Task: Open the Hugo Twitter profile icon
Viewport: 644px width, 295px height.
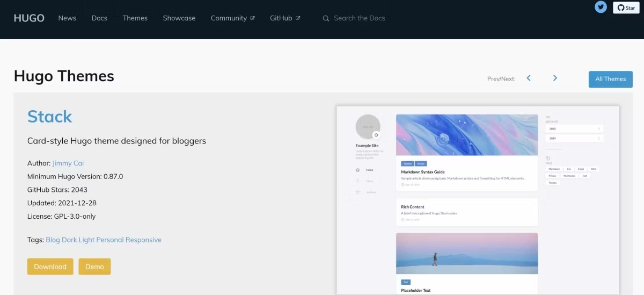Action: point(601,7)
